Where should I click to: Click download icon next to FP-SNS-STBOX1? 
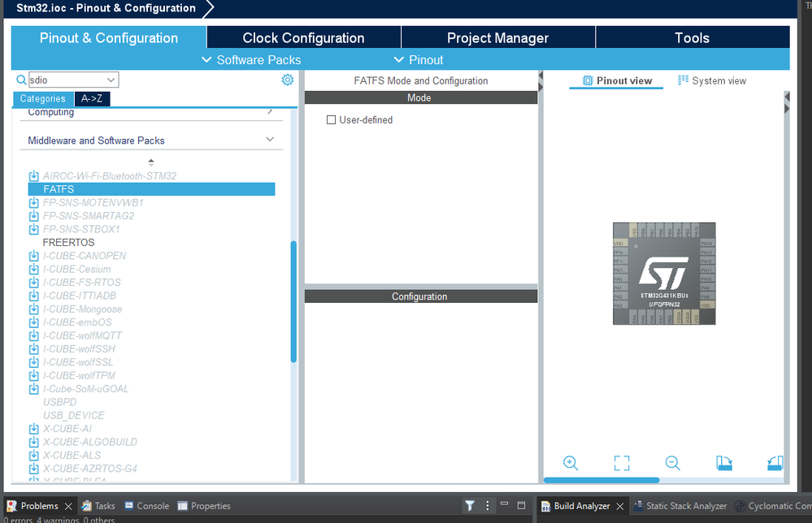33,229
